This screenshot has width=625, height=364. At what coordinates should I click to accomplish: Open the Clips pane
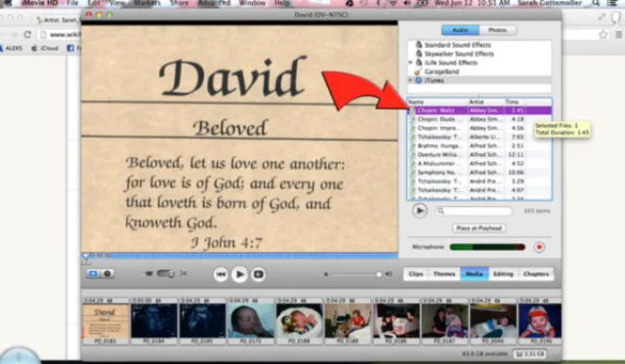(415, 274)
